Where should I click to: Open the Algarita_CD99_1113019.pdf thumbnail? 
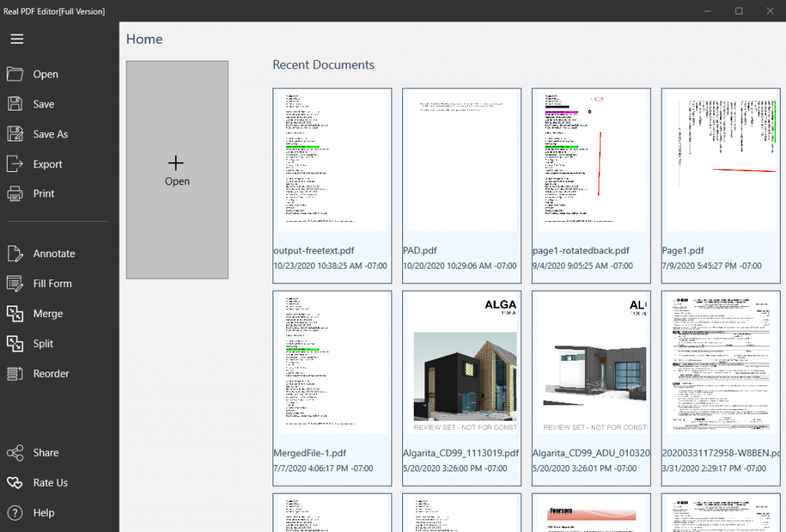click(461, 364)
